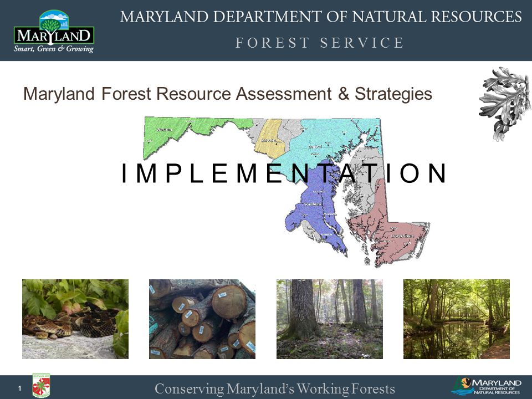532x399 pixels.
Task: Click the red and white emblem in footer
Action: tap(41, 386)
